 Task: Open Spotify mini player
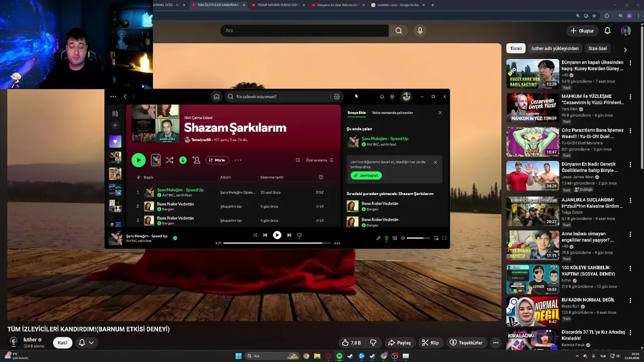(x=436, y=238)
